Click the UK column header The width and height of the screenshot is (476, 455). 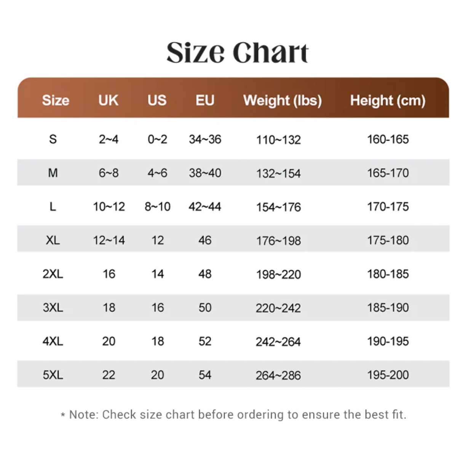[109, 100]
